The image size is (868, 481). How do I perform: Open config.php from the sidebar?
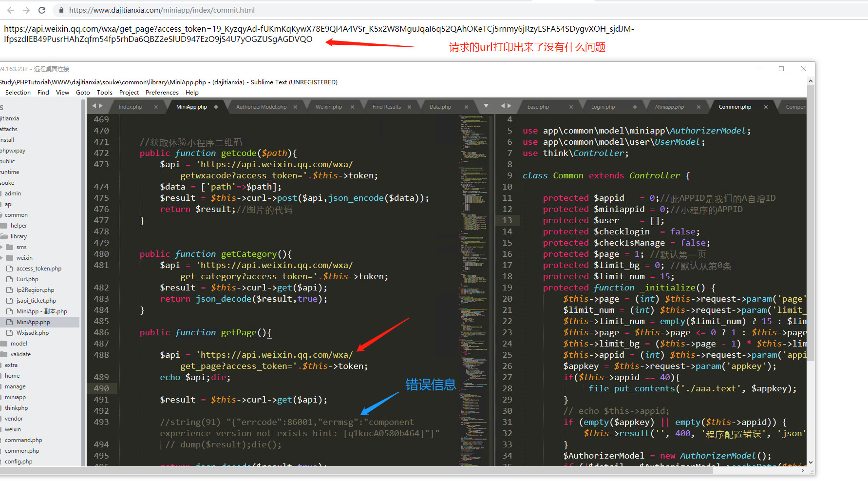[19, 462]
